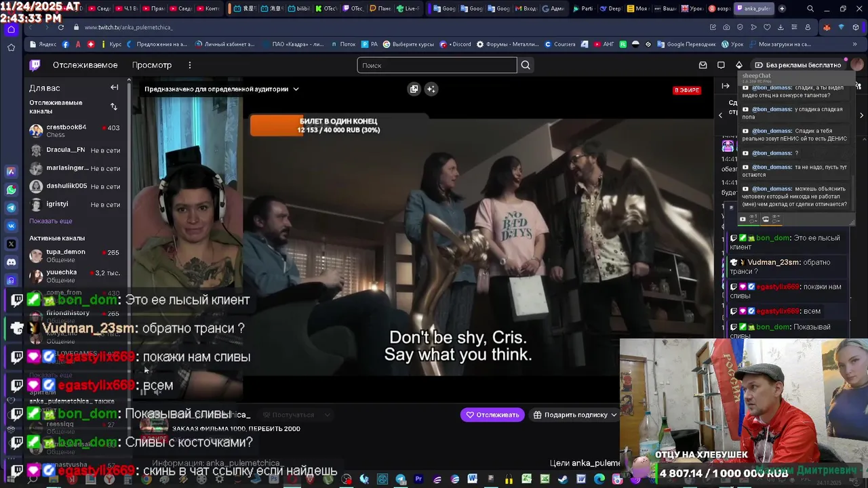868x488 pixels.
Task: Reload the page in the browser
Action: (x=60, y=27)
